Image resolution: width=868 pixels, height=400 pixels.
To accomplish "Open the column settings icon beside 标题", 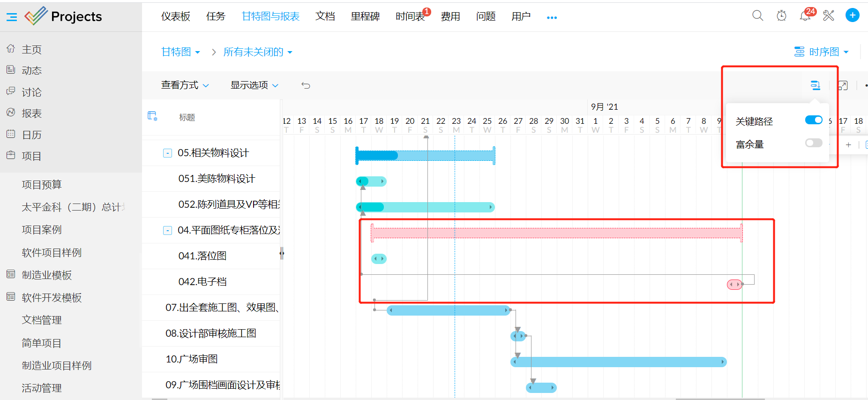I will tap(152, 116).
